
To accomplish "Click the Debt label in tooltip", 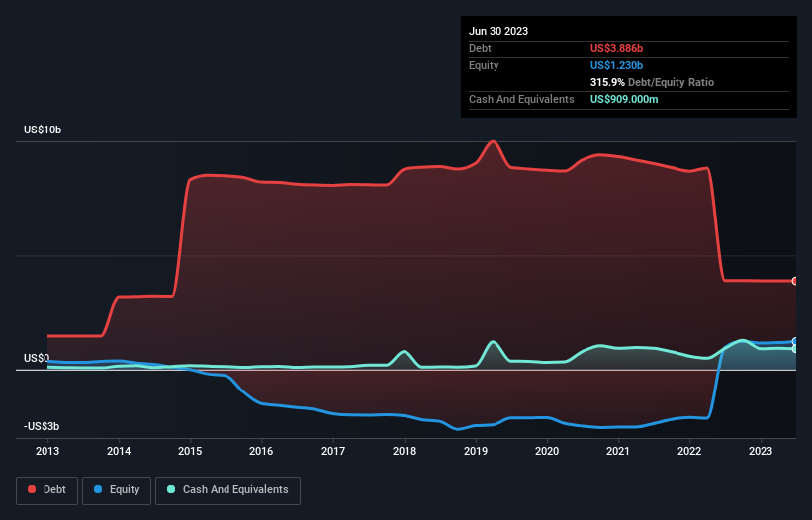I will (480, 48).
